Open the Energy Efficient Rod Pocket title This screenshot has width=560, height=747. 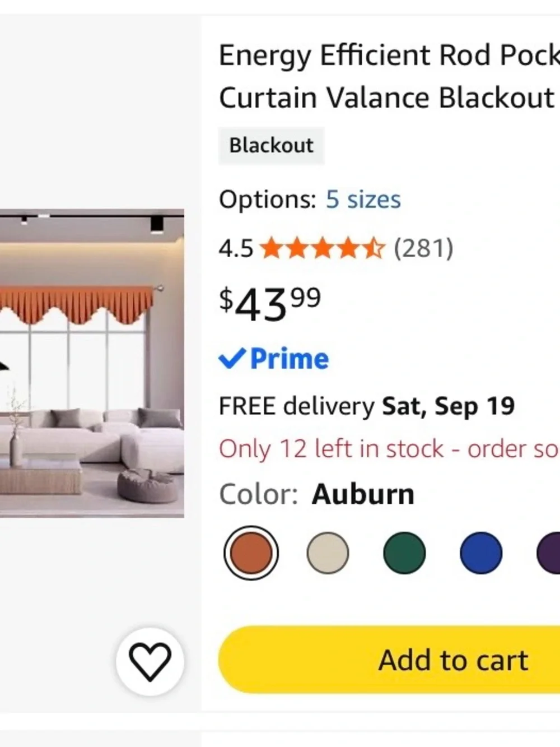(389, 76)
